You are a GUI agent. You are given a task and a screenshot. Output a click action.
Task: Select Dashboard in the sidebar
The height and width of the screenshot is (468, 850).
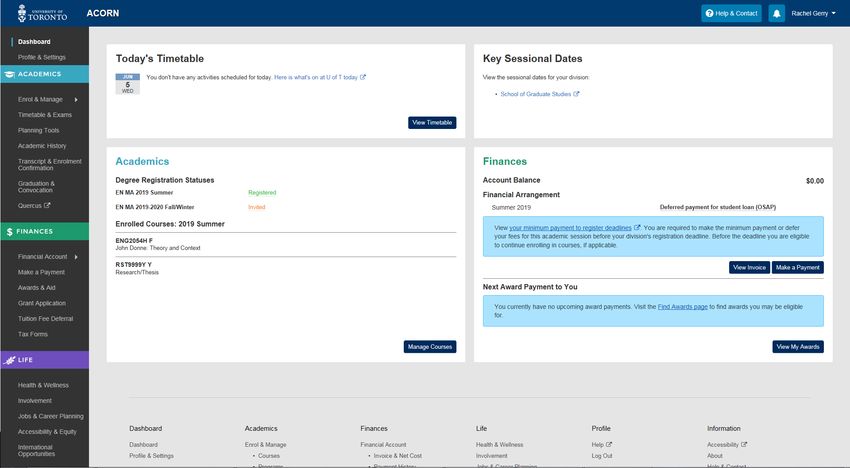34,42
